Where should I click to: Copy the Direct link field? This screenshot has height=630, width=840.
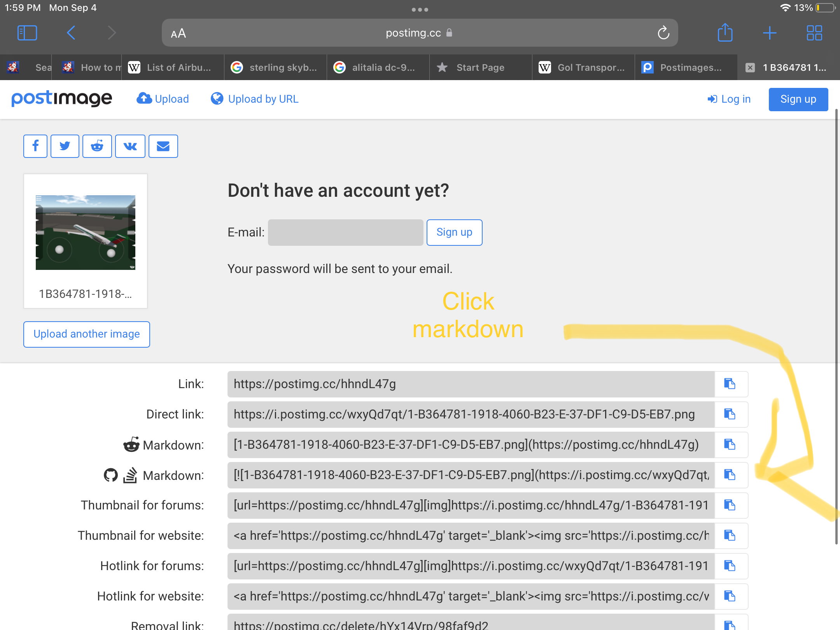pos(730,414)
